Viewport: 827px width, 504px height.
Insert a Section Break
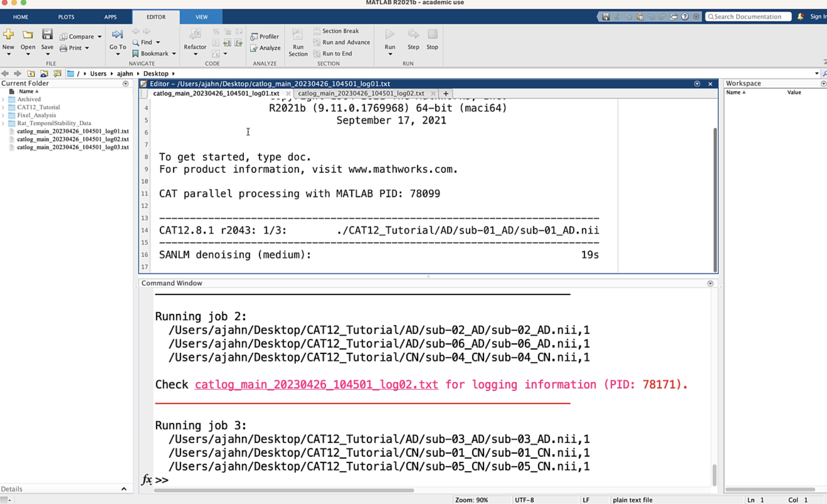click(336, 31)
